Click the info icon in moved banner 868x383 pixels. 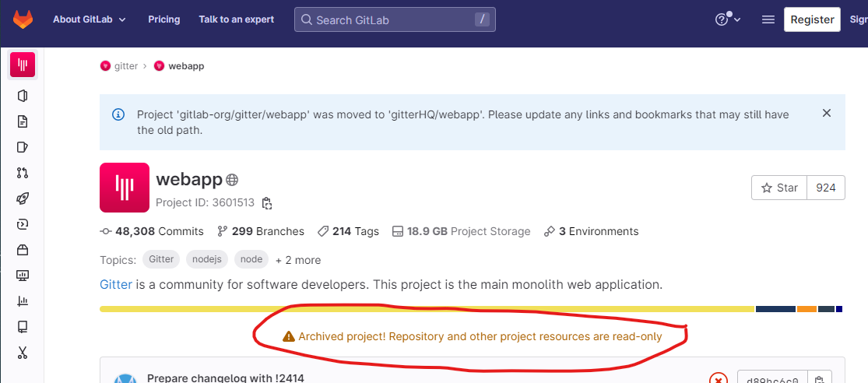[x=118, y=114]
